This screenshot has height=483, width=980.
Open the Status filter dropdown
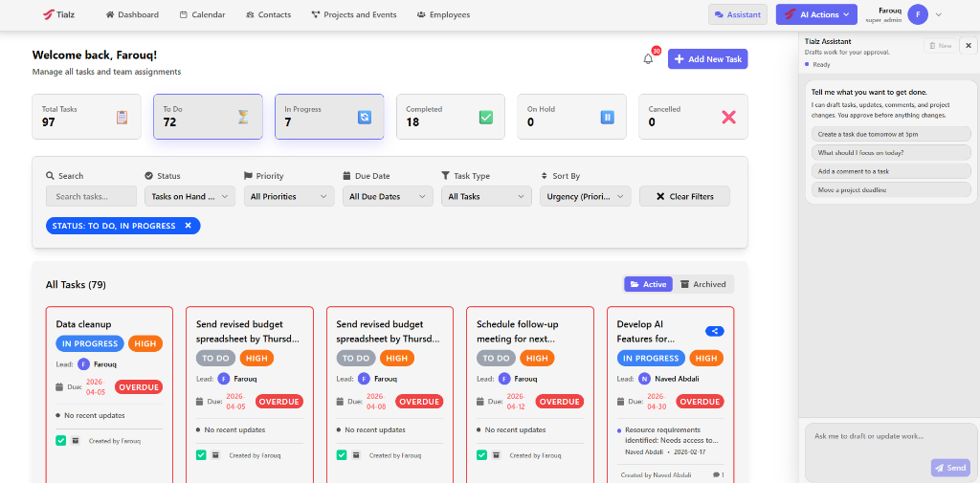click(x=190, y=196)
